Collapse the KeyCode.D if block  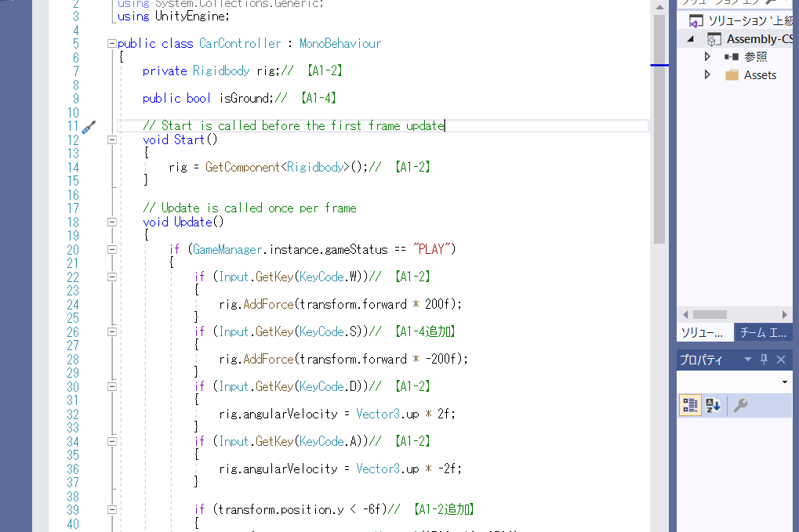(x=111, y=387)
